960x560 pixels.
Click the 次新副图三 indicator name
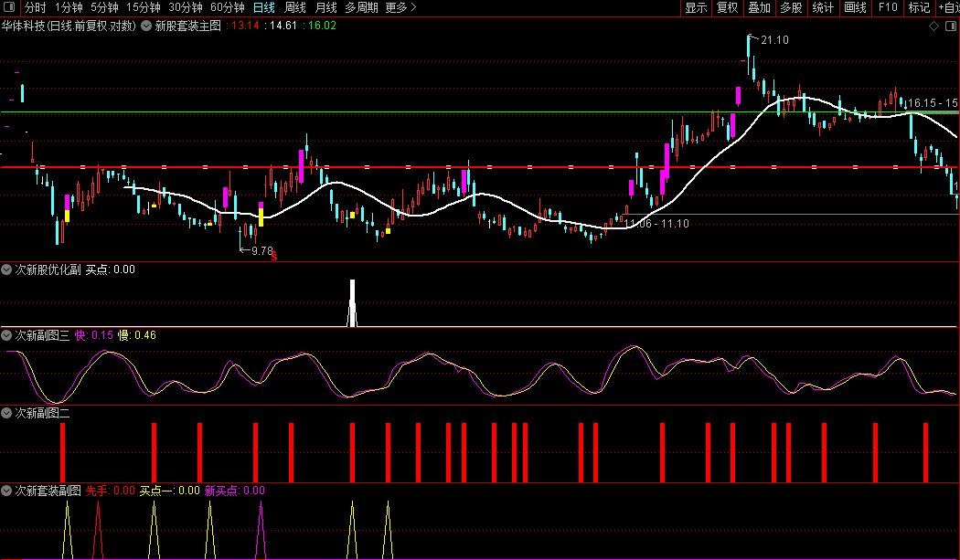42,334
